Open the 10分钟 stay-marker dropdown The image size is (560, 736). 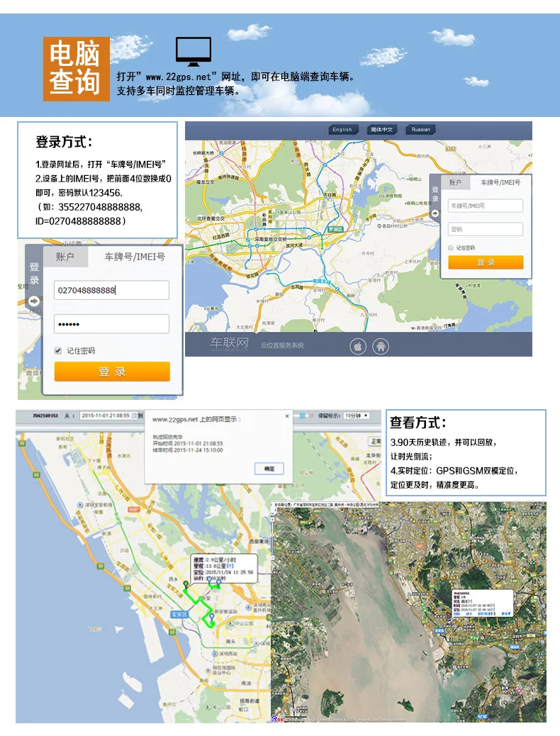(357, 416)
